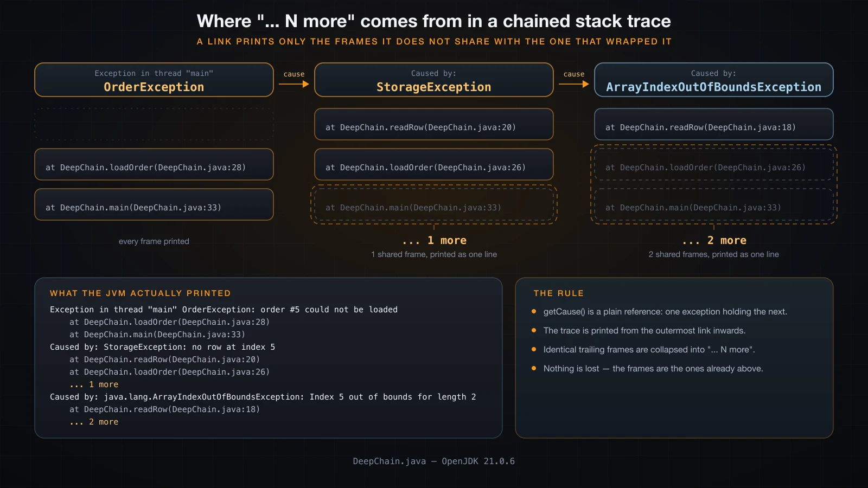This screenshot has width=868, height=488.
Task: Select the OrderException column main frame DeepChain.java:33
Action: coord(154,204)
